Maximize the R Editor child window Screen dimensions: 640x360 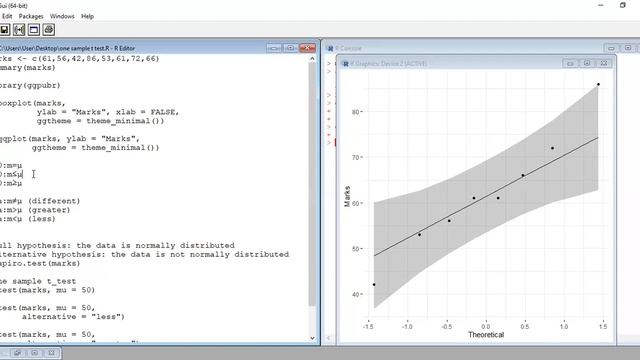pyautogui.click(x=290, y=48)
